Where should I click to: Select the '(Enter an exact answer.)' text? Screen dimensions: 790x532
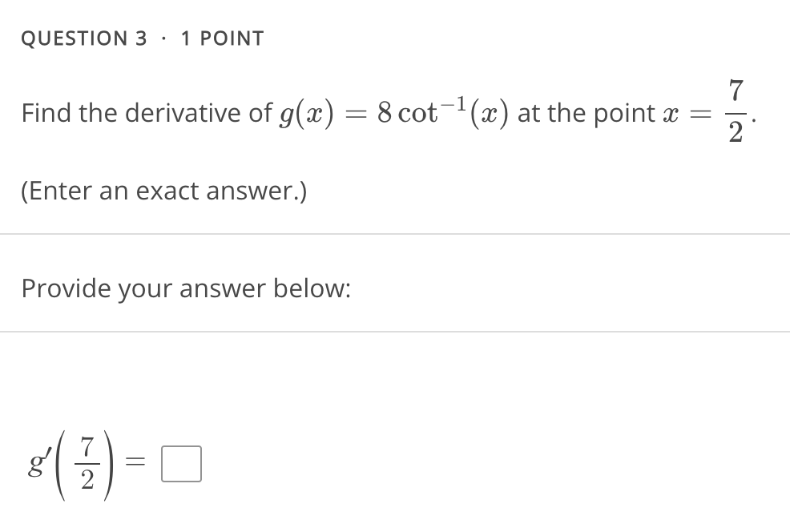pyautogui.click(x=163, y=191)
